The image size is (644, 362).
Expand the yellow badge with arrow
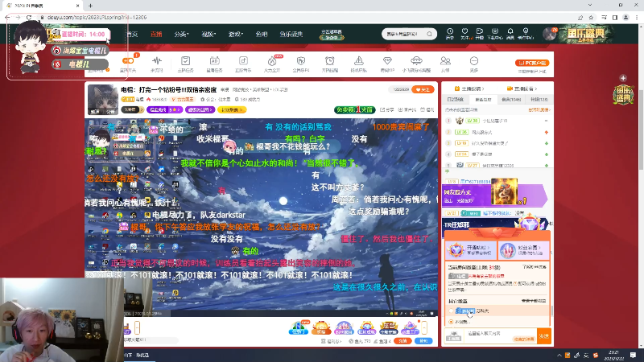point(232,110)
